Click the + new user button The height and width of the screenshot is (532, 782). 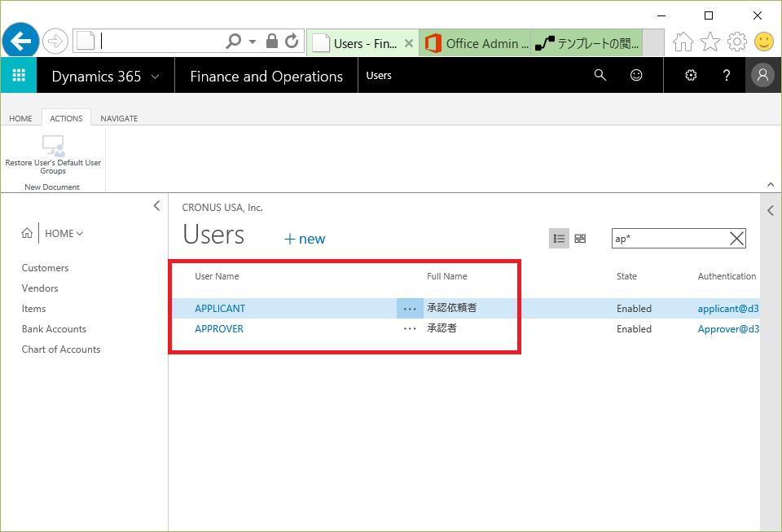[305, 239]
